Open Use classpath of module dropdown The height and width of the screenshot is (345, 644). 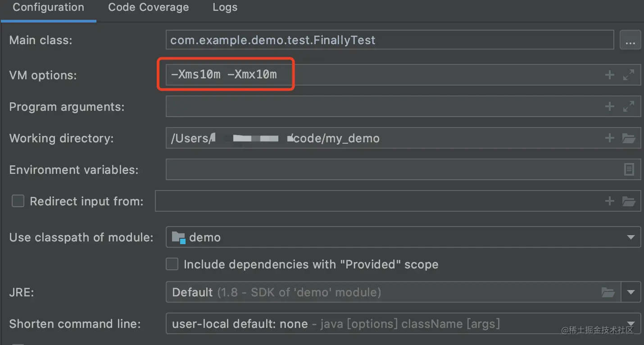[630, 237]
